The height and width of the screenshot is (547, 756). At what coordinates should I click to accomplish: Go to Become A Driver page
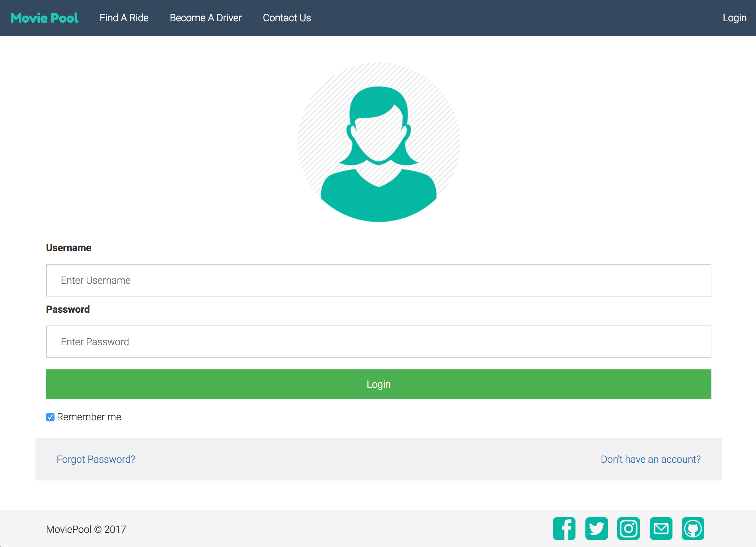(x=206, y=18)
